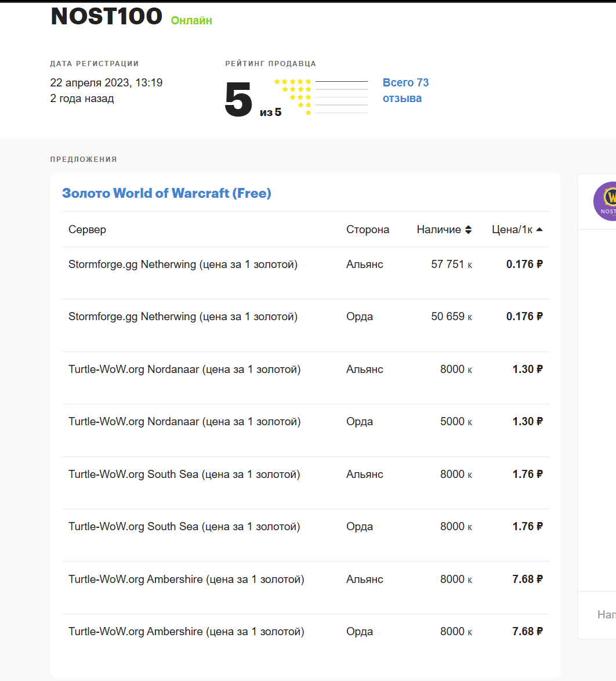
Task: Click the 'Сторона' column header
Action: tap(368, 229)
